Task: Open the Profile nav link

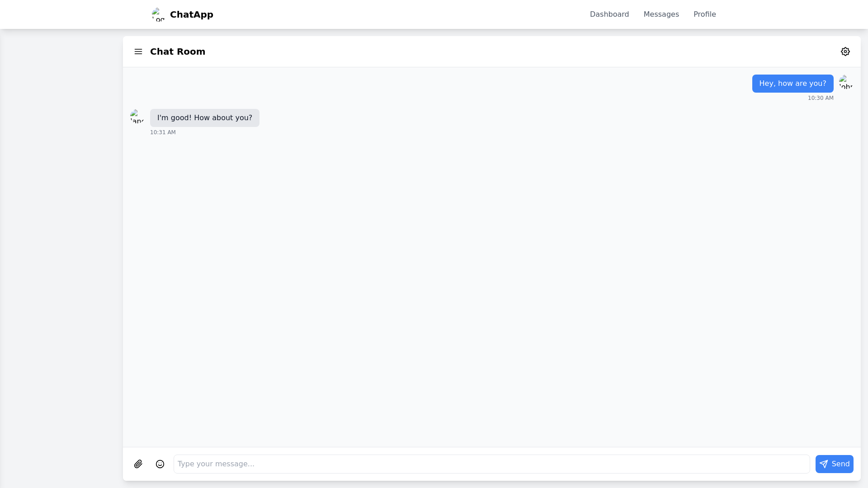Action: pos(704,14)
